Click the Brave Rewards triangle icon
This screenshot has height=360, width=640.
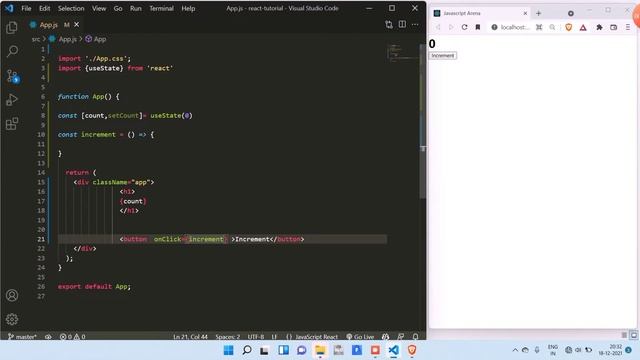click(583, 27)
